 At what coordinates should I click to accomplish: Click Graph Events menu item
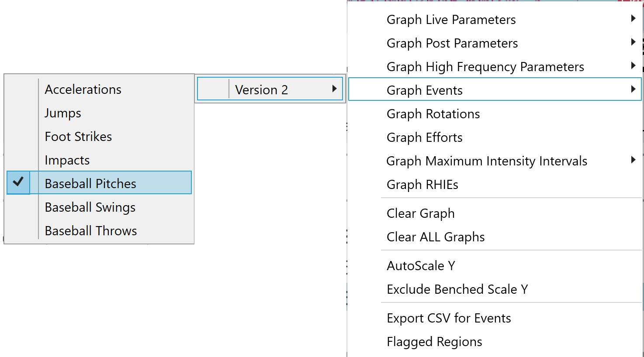425,90
